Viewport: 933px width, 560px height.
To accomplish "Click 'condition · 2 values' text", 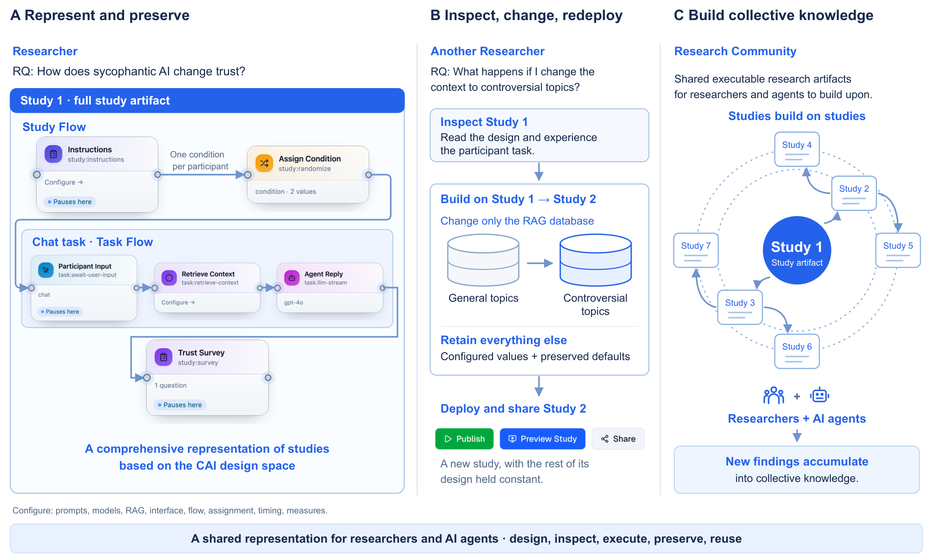I will (x=286, y=191).
